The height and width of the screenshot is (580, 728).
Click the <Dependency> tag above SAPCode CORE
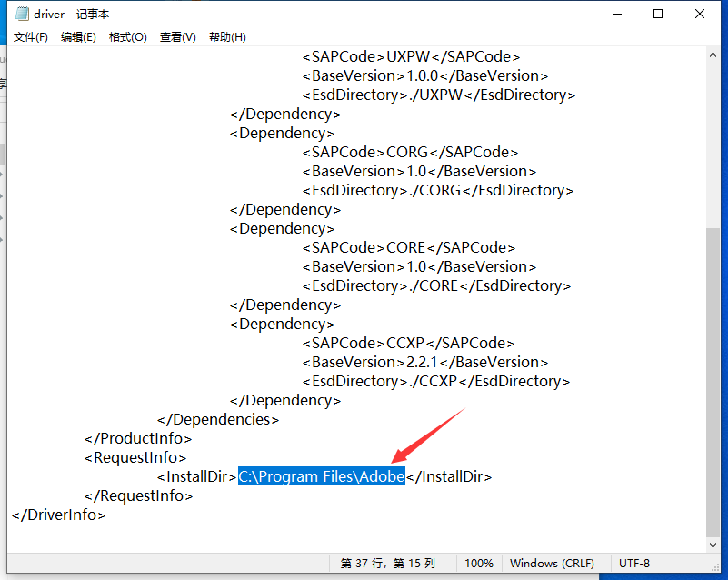tap(282, 228)
